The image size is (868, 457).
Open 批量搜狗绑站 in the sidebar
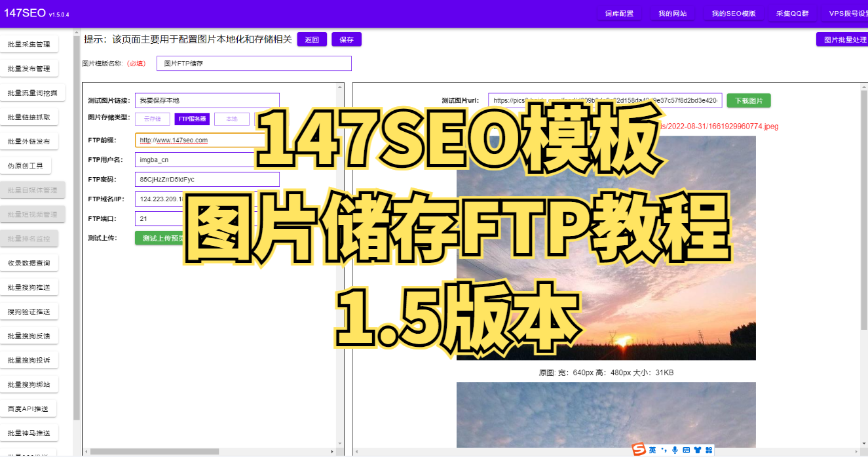coord(29,384)
